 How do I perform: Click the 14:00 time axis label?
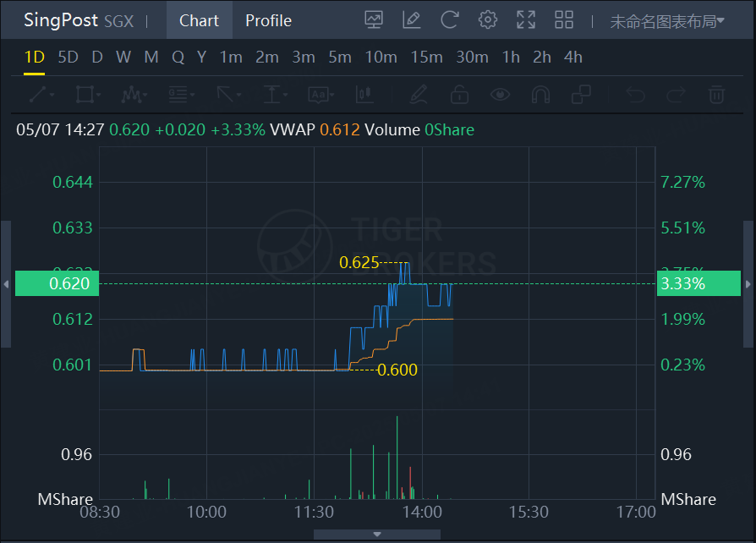pyautogui.click(x=422, y=513)
